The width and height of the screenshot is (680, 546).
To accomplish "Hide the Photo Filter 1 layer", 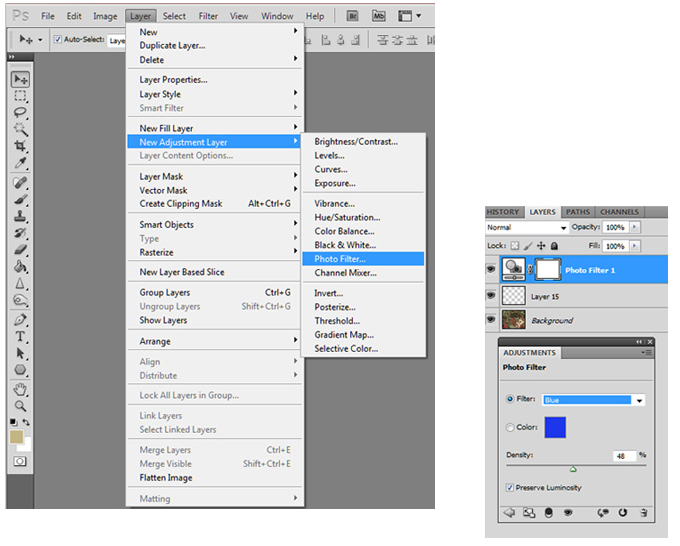I will click(x=491, y=269).
